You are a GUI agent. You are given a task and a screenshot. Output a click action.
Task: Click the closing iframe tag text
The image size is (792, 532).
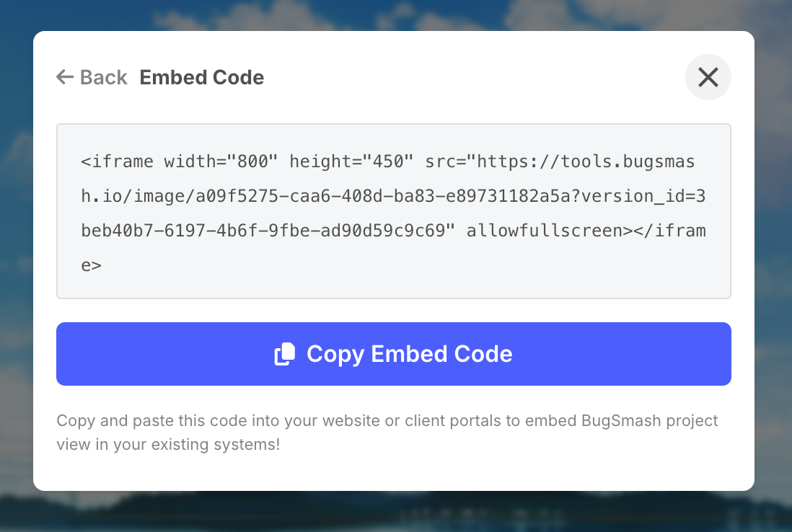664,231
